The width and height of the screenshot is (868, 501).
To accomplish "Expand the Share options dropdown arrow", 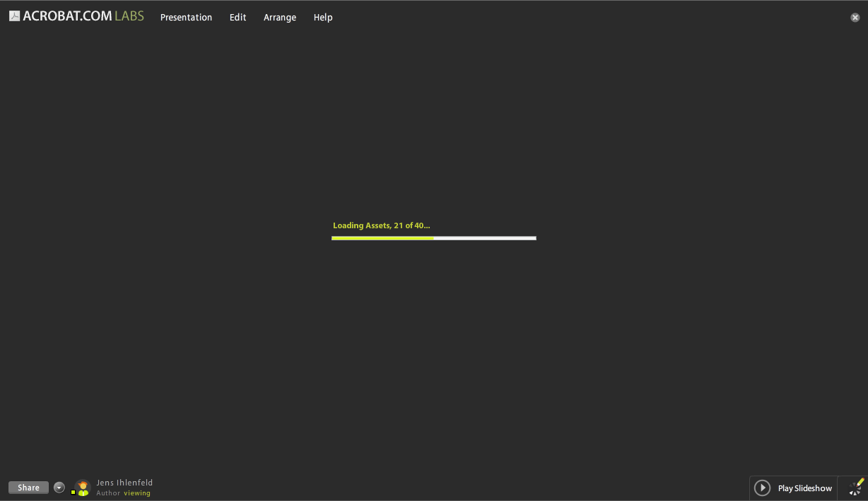I will tap(59, 487).
